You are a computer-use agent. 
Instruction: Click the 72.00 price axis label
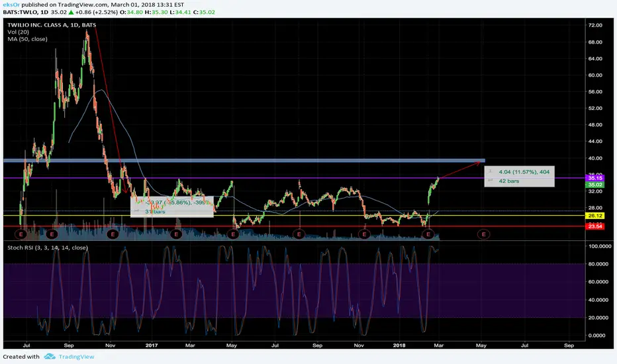click(x=594, y=25)
